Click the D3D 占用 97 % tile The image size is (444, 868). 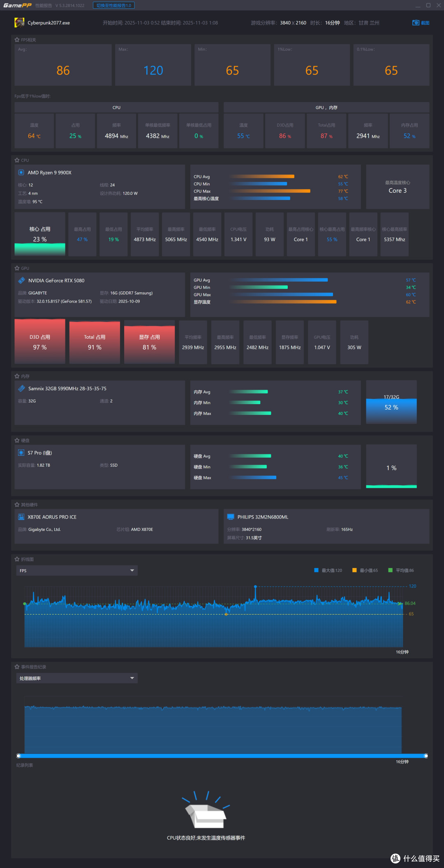coord(40,342)
